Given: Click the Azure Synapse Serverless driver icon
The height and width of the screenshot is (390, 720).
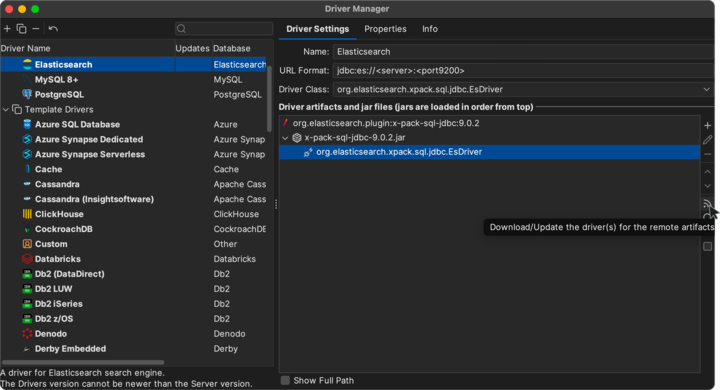Looking at the screenshot, I should [27, 154].
